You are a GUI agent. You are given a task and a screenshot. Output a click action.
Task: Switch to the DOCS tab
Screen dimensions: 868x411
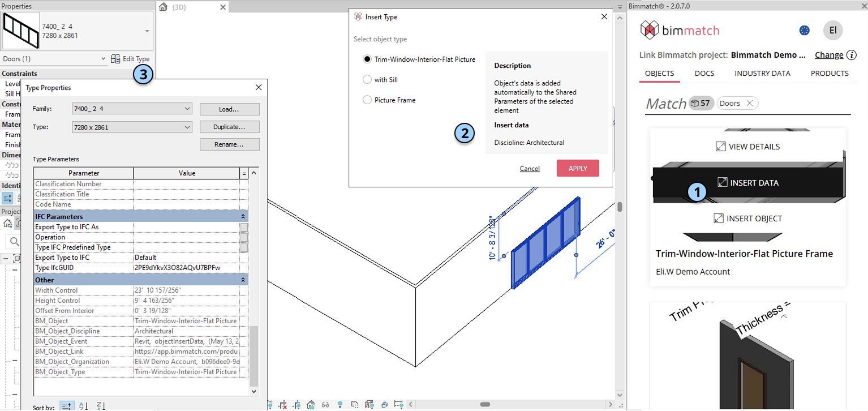[x=704, y=74]
